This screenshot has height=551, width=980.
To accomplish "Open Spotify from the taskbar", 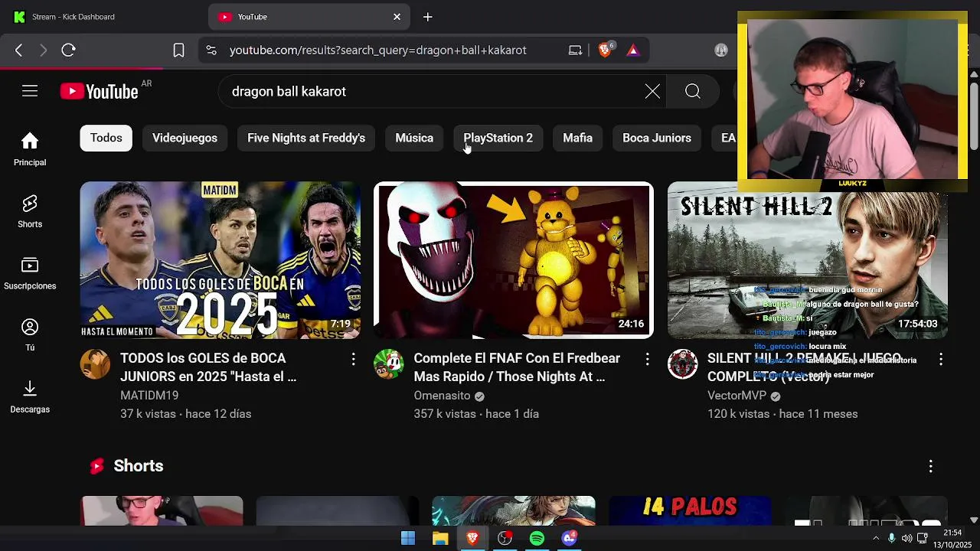I will point(537,539).
